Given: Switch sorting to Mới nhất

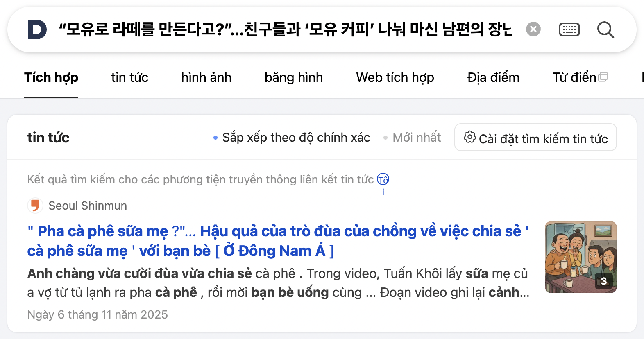Looking at the screenshot, I should tap(416, 138).
